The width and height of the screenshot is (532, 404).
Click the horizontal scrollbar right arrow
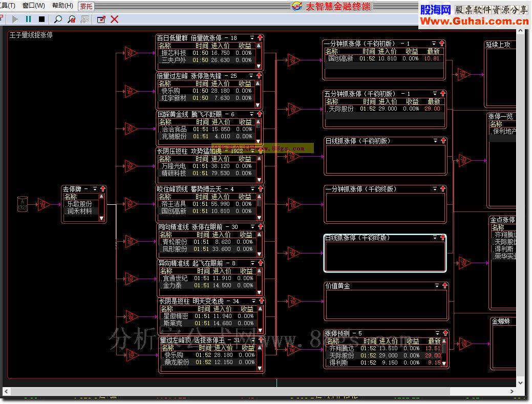pos(512,391)
